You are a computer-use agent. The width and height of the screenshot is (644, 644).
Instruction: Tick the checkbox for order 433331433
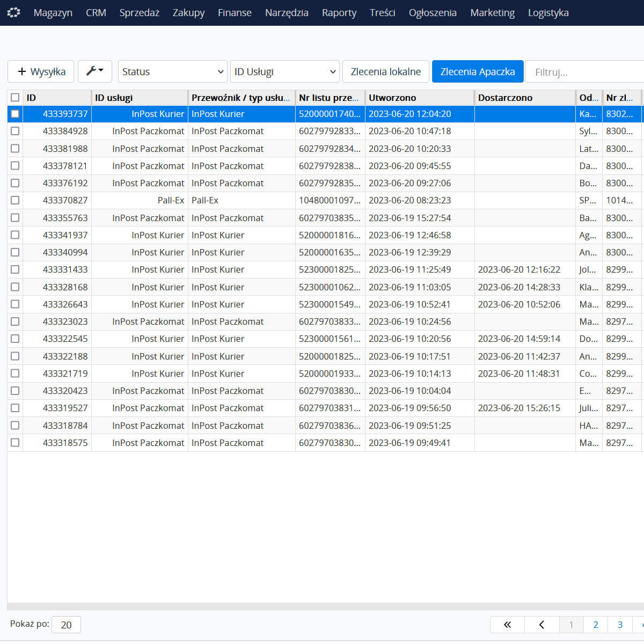point(15,269)
